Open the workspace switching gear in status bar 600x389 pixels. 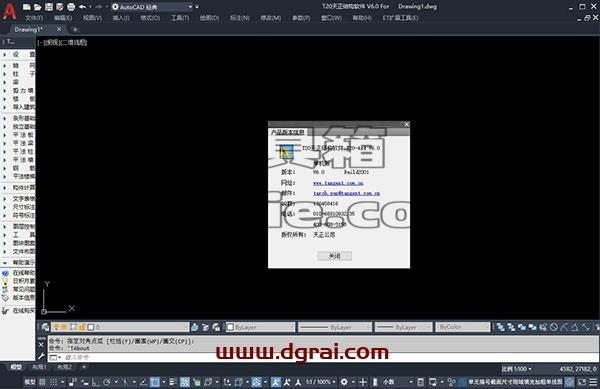click(x=344, y=382)
